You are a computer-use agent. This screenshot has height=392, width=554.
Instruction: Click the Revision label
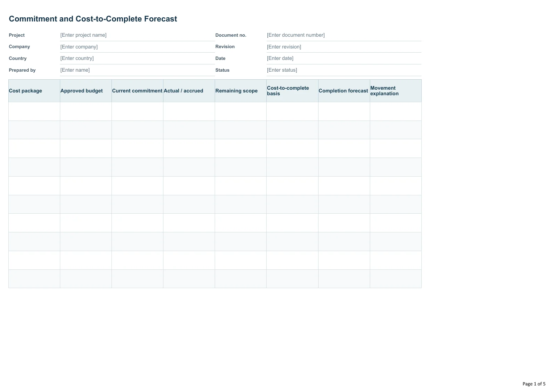225,47
